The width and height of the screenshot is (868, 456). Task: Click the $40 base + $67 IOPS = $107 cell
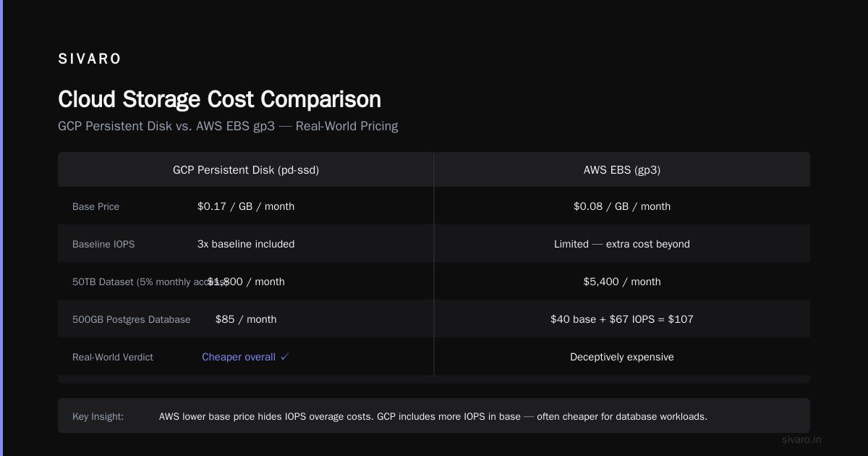click(622, 319)
